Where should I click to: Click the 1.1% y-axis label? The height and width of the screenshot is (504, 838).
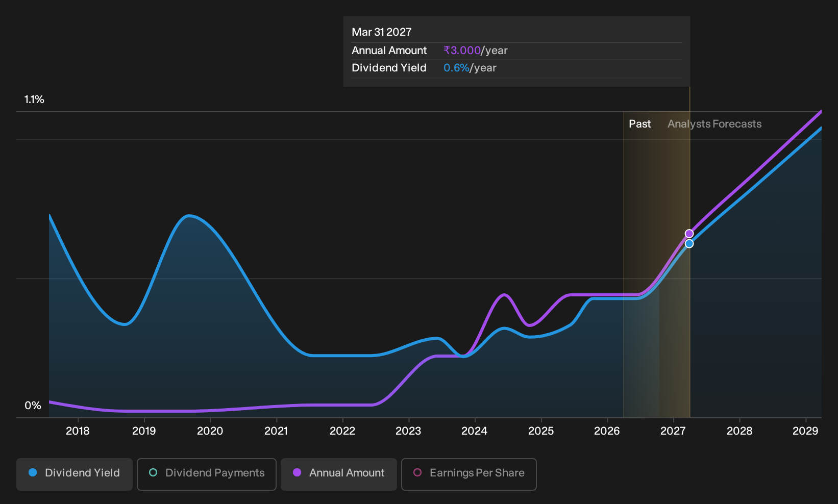34,99
